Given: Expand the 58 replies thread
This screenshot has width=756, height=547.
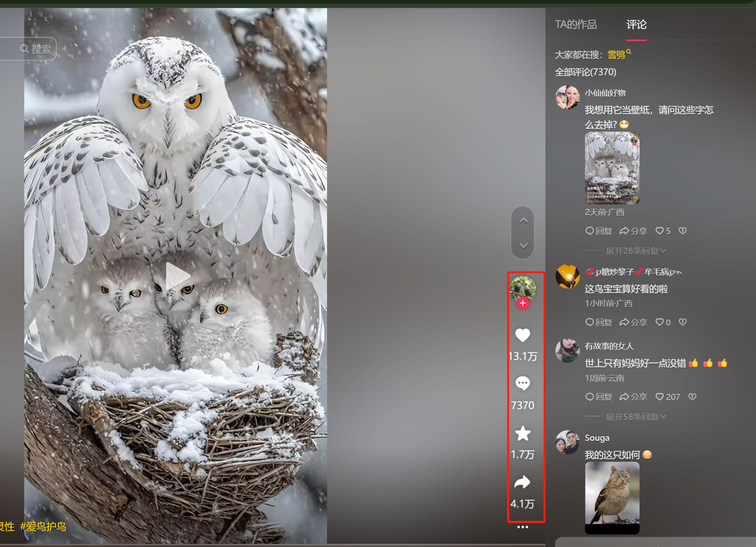Looking at the screenshot, I should pos(636,417).
